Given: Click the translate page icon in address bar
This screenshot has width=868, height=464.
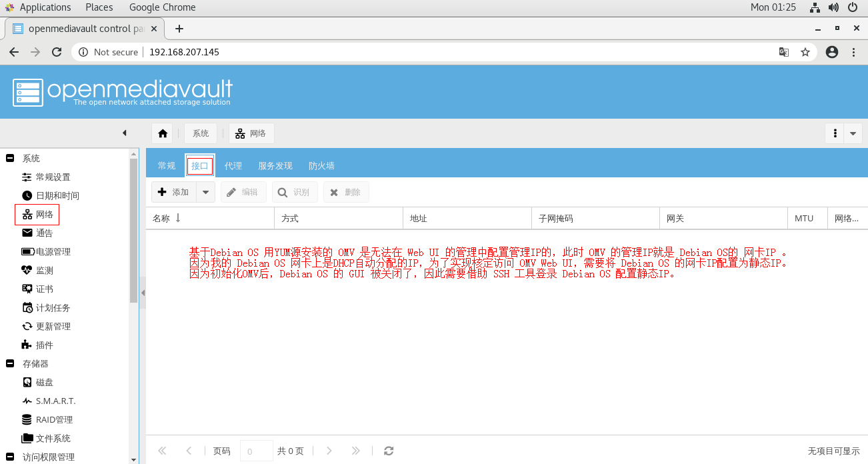Looking at the screenshot, I should point(784,52).
